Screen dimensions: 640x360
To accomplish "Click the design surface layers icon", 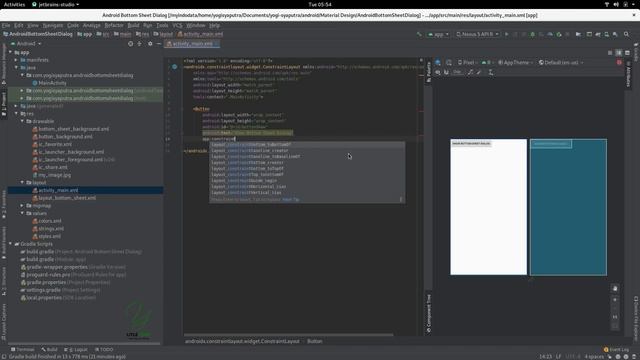I will [x=438, y=62].
